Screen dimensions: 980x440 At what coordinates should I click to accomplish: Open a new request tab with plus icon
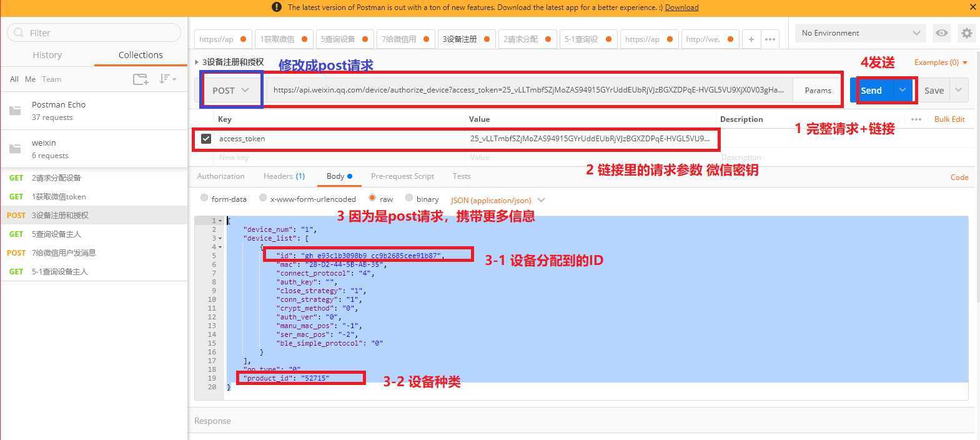[x=751, y=39]
